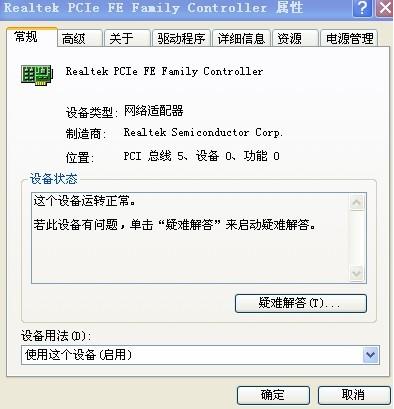394x409 pixels.
Task: Click the device name label beside icon
Action: click(x=164, y=71)
